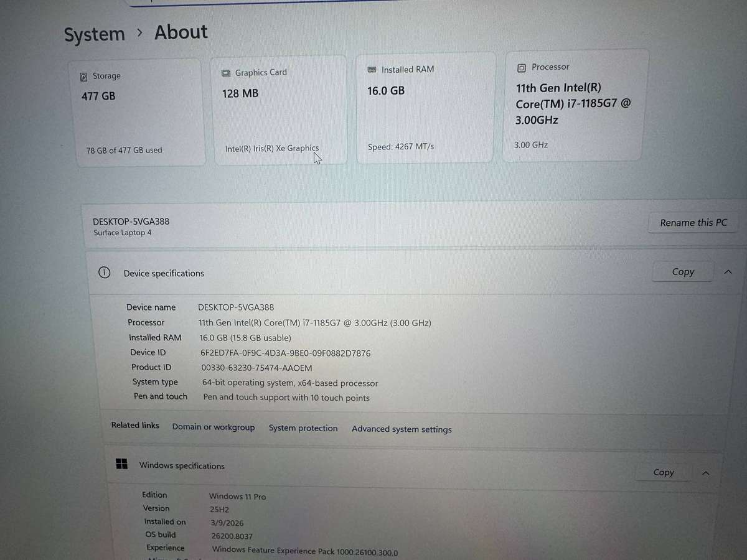Click the Surface Laptop 4 model text
Image resolution: width=747 pixels, height=560 pixels.
tap(123, 233)
